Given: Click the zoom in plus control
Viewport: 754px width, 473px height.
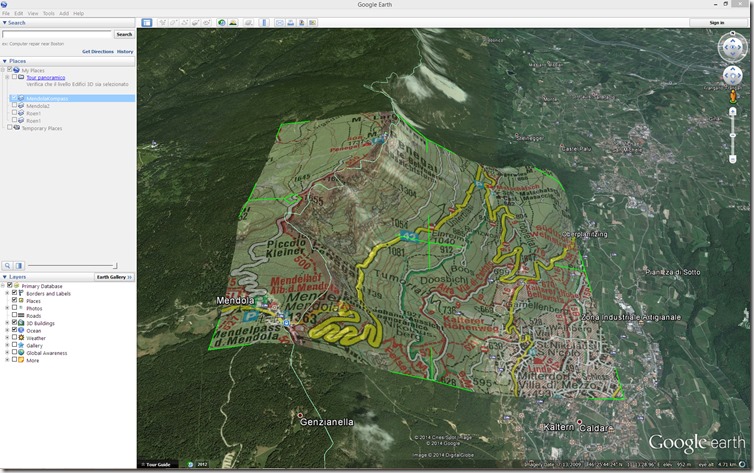Looking at the screenshot, I should click(x=732, y=112).
